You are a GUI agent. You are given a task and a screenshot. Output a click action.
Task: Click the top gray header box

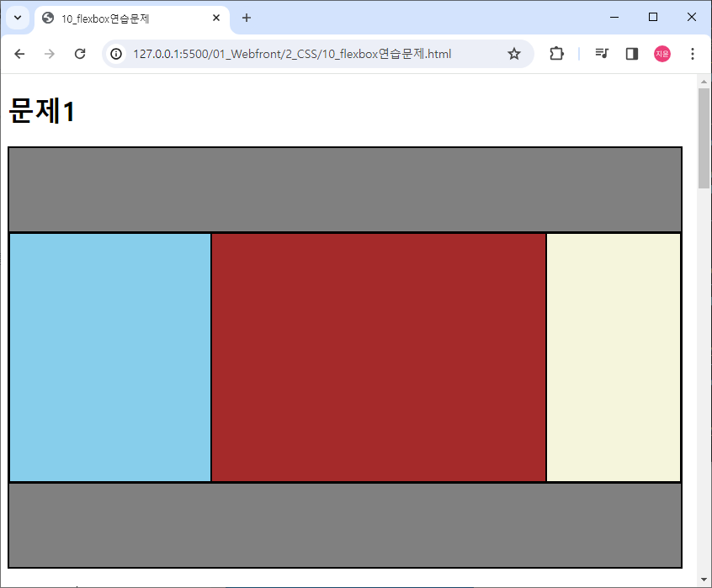[x=345, y=189]
